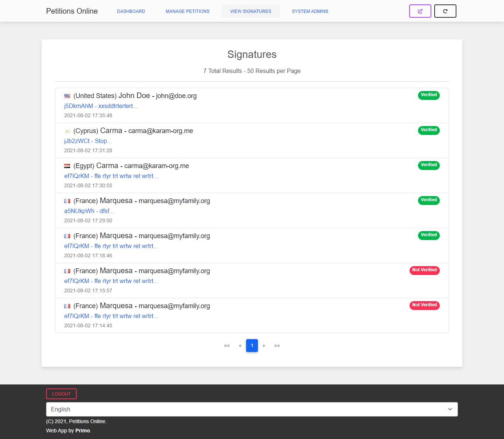The width and height of the screenshot is (504, 439).
Task: Click the email john@doe.org
Action: tap(176, 96)
